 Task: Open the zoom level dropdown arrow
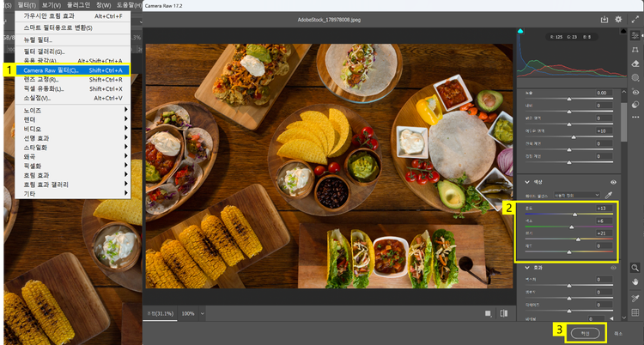[x=202, y=313]
